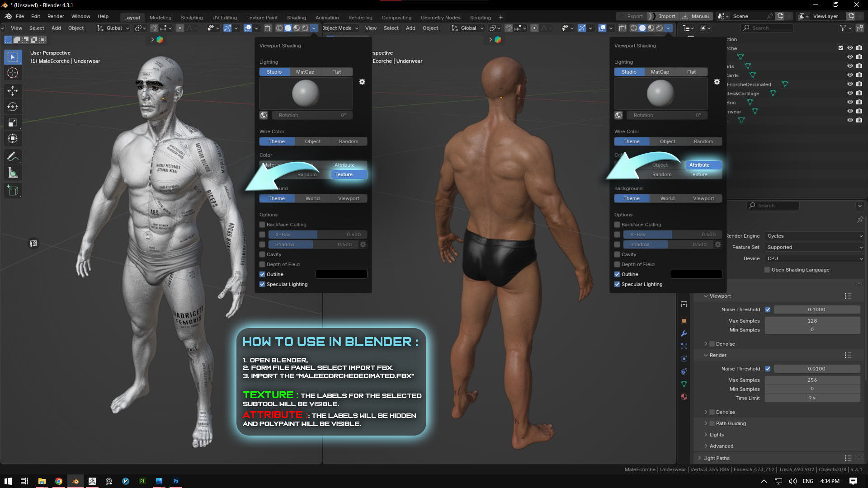This screenshot has width=868, height=488.
Task: Open the Feature Set dropdown showing Supported
Action: [x=814, y=247]
